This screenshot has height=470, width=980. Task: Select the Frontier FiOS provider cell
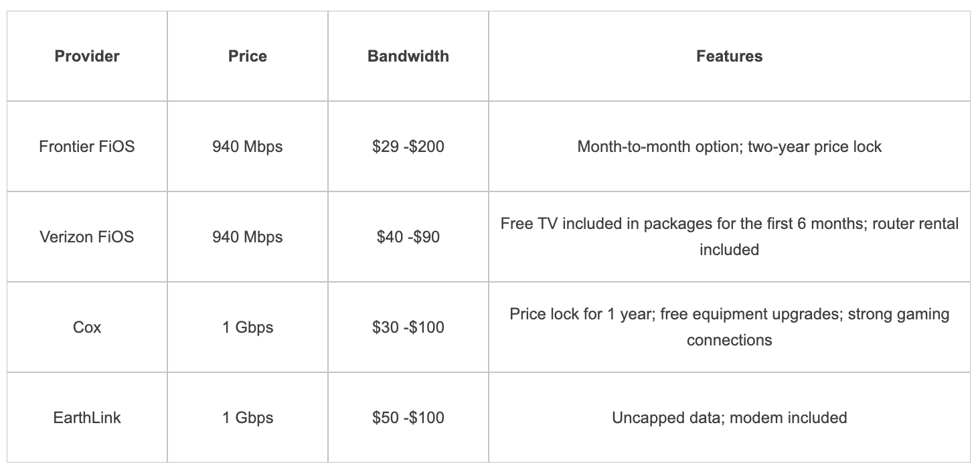point(87,146)
